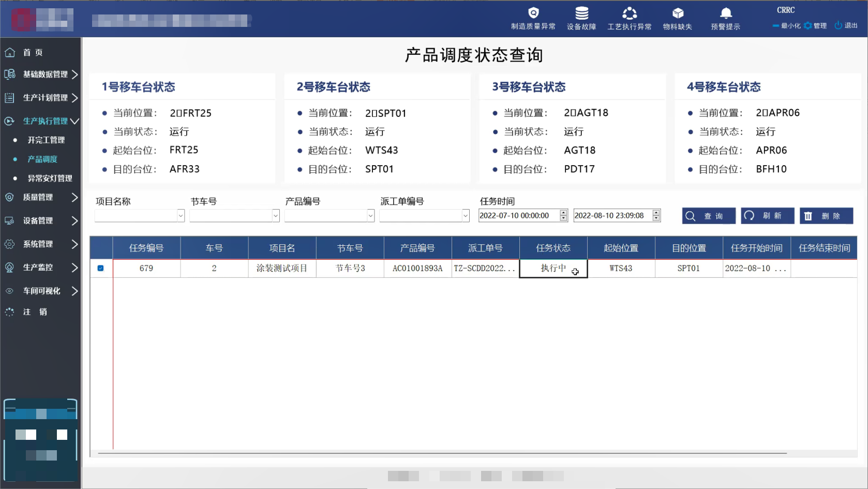This screenshot has width=868, height=489.
Task: Open the 产品编号 dropdown
Action: coord(370,215)
